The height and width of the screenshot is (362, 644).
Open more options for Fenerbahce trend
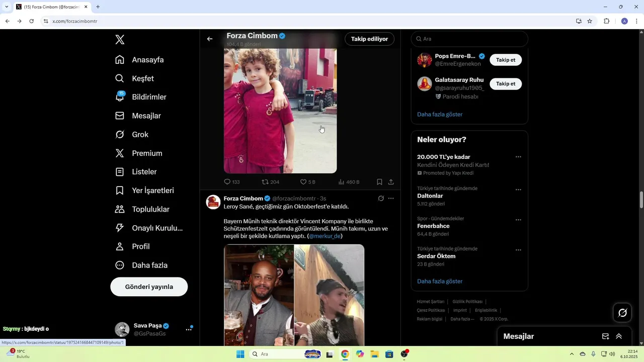click(x=518, y=220)
